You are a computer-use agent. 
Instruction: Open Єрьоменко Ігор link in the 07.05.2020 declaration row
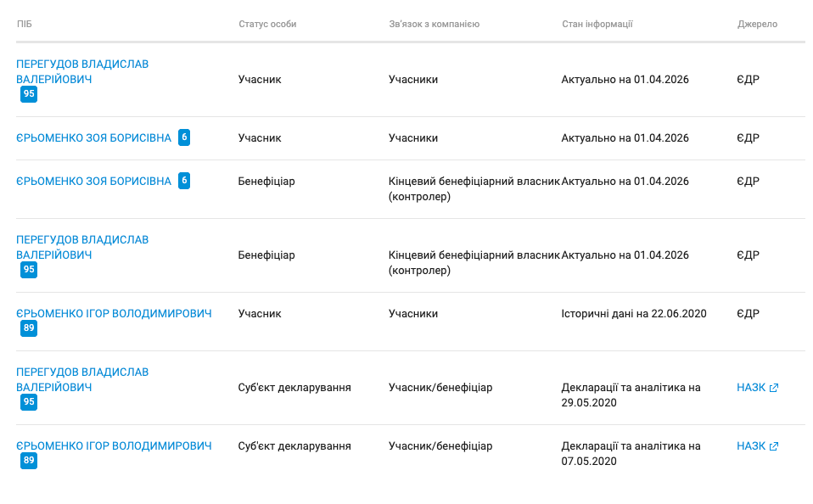coord(114,445)
